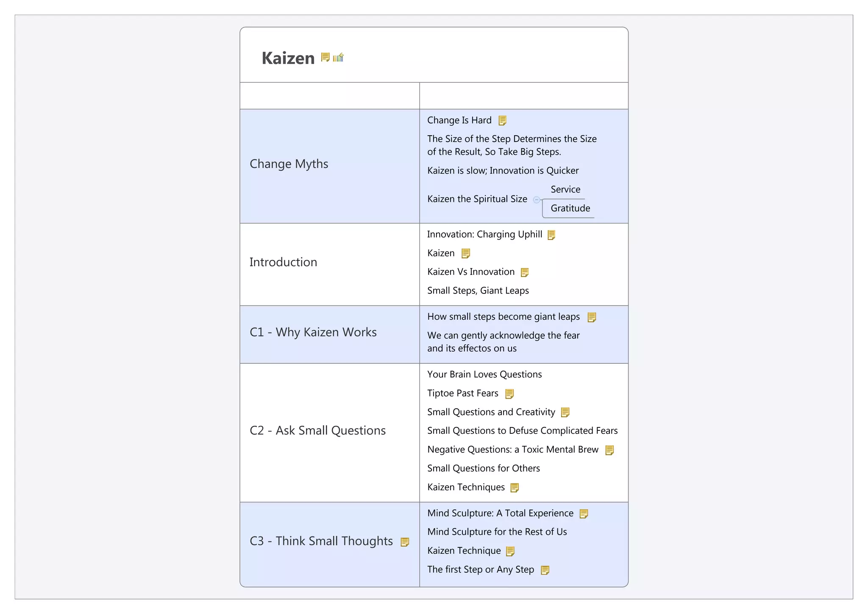Open note icon next to Kaizen Techniques

coord(515,488)
